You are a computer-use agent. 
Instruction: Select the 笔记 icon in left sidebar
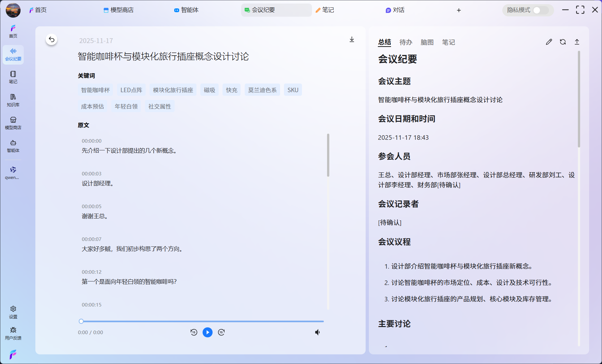13,76
